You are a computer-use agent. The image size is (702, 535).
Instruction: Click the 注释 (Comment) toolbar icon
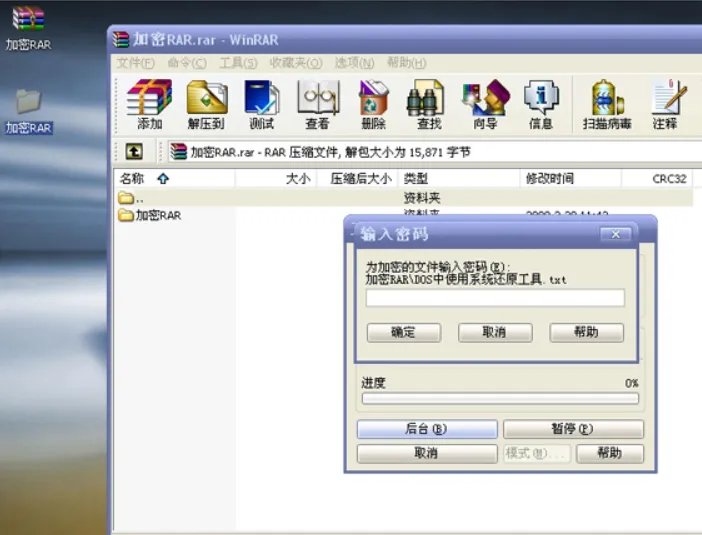pyautogui.click(x=666, y=104)
